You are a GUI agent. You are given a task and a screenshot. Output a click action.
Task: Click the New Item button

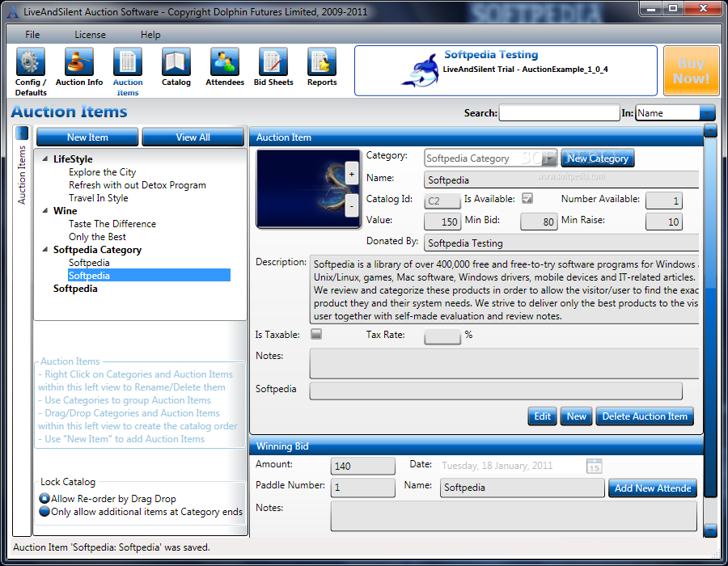click(87, 137)
